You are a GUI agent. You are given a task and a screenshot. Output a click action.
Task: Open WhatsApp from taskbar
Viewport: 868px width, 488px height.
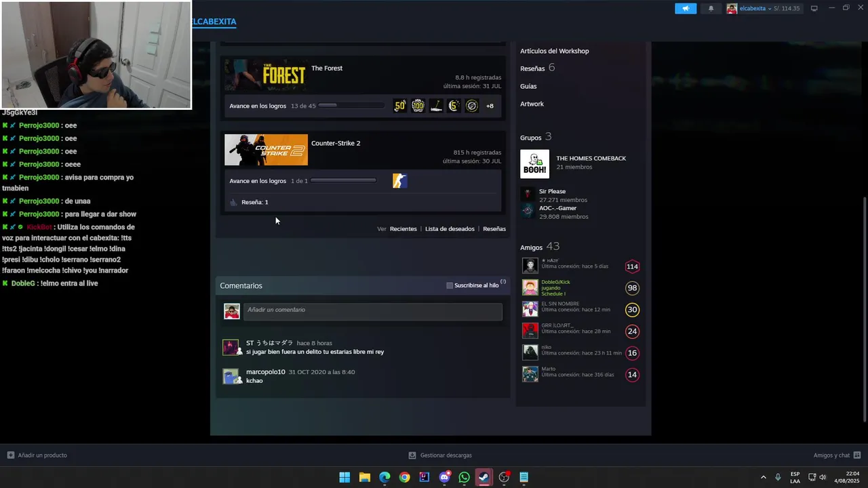click(x=464, y=477)
